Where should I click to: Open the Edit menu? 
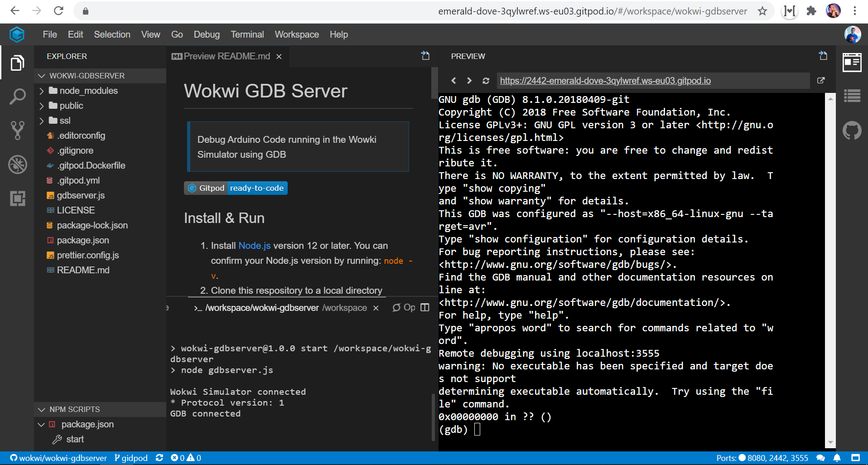pos(75,34)
